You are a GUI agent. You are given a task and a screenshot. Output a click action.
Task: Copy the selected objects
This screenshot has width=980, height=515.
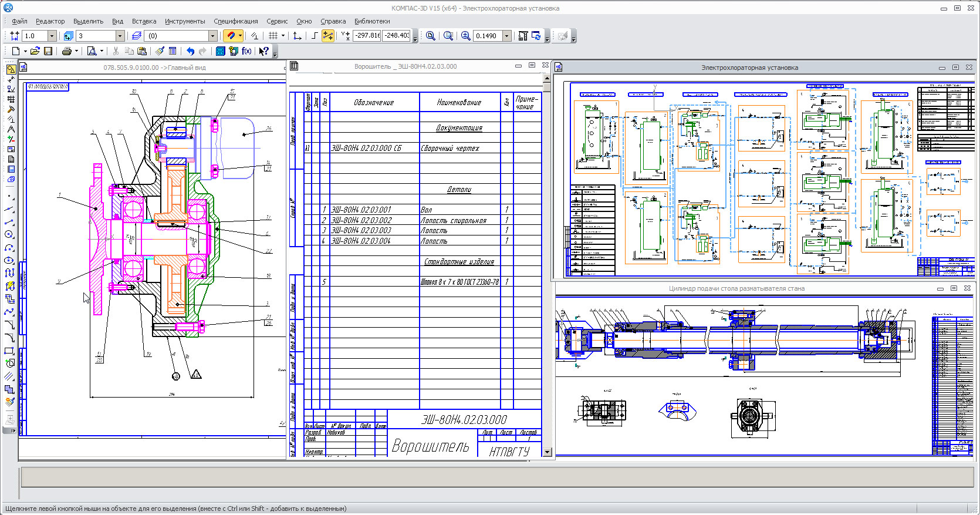[x=129, y=51]
